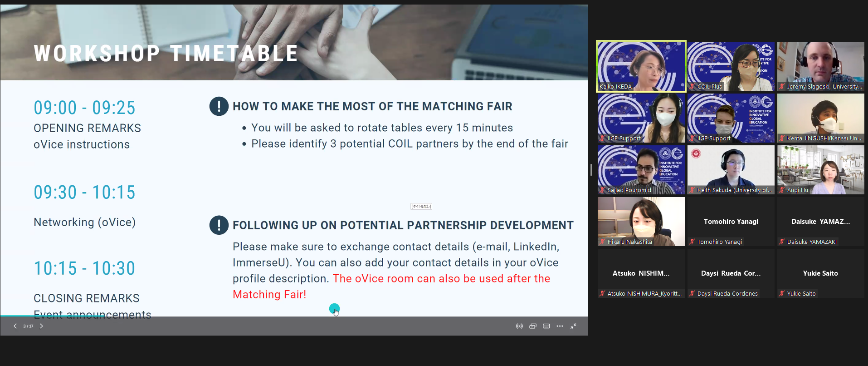868x366 pixels.
Task: Select Keith Sakuda's video tile
Action: [731, 170]
